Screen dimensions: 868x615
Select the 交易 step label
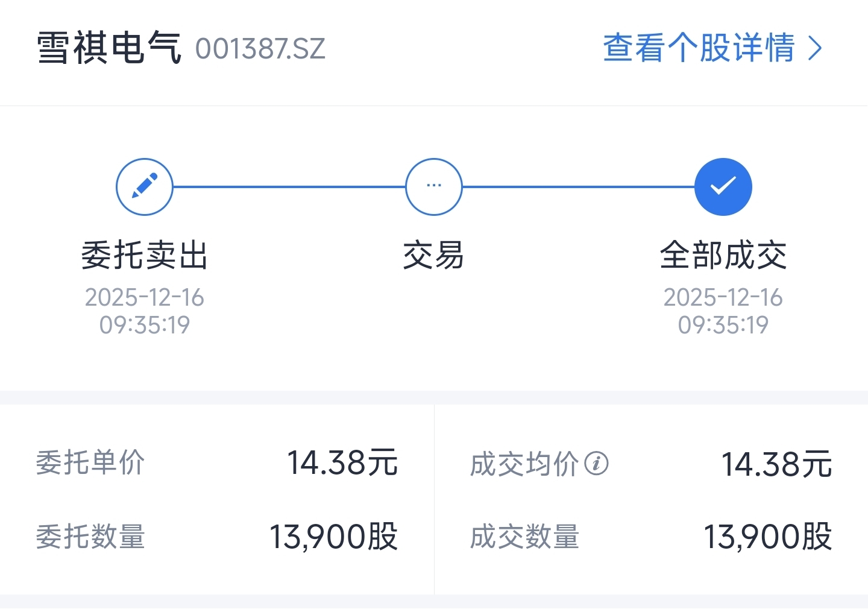tap(434, 255)
